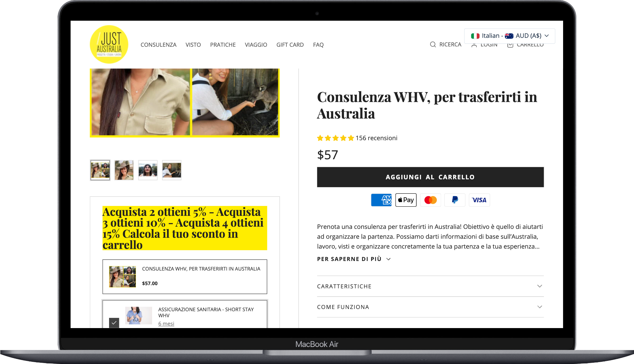Click the Apple Pay payment icon
Screen dimensions: 634x364
tap(406, 200)
